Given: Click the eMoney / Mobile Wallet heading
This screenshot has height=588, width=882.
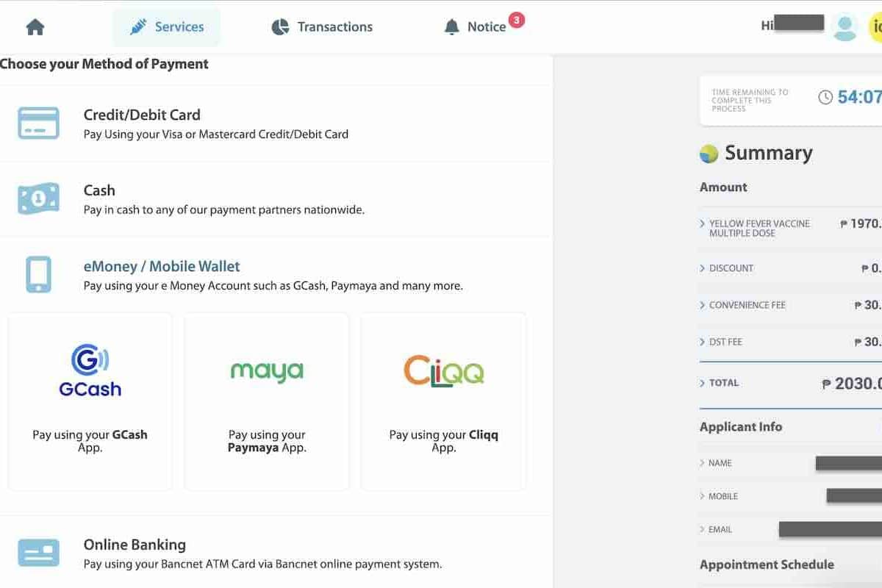Looking at the screenshot, I should [162, 266].
